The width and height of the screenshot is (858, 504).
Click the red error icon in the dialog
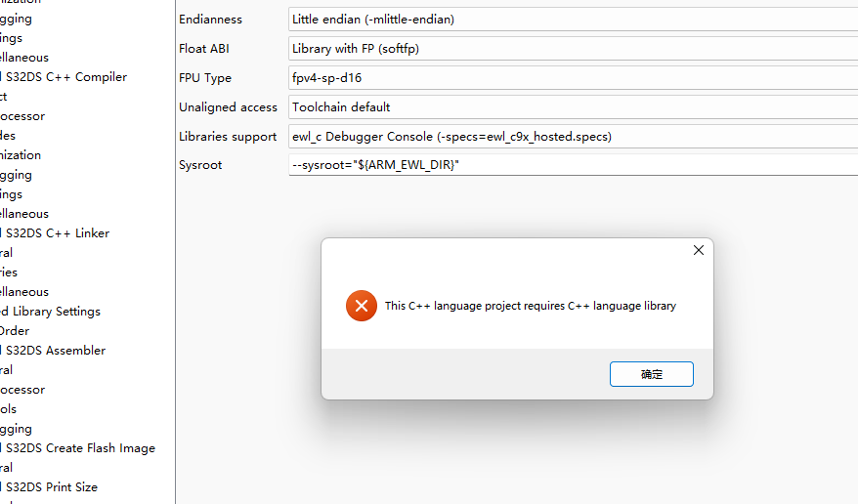[x=361, y=306]
